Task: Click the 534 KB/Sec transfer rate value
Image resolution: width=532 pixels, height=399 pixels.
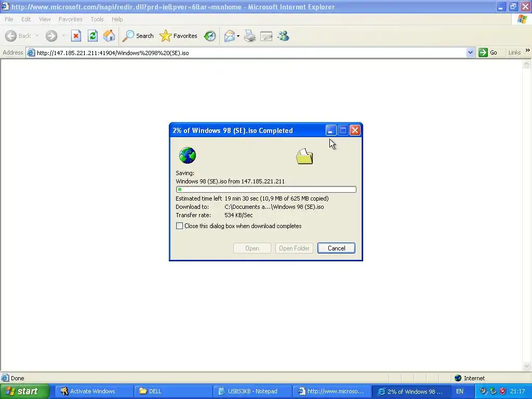Action: click(238, 215)
